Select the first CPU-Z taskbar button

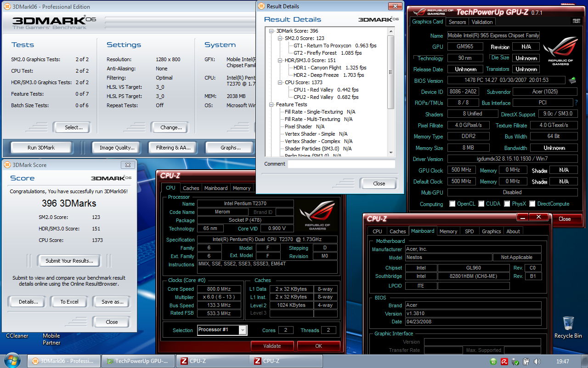point(212,361)
